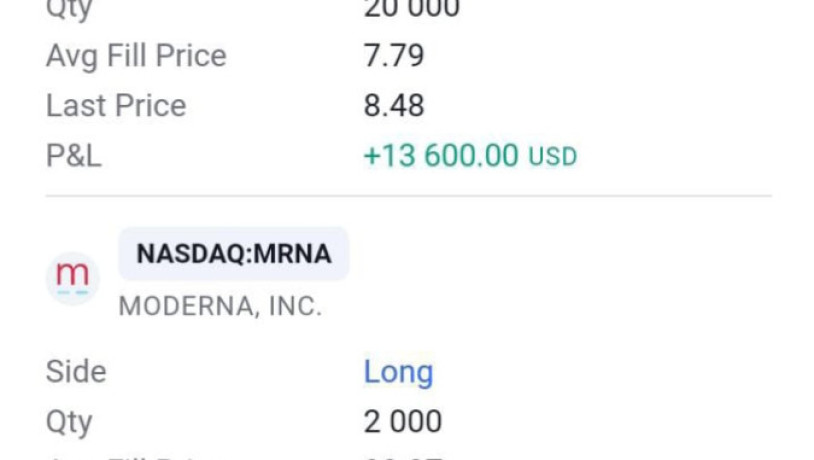Click the Last Price label
Viewport: 814px width, 460px height.
(x=116, y=106)
